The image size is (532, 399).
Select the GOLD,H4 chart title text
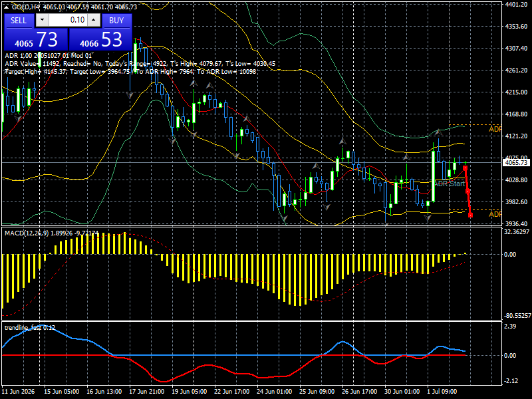pyautogui.click(x=26, y=7)
